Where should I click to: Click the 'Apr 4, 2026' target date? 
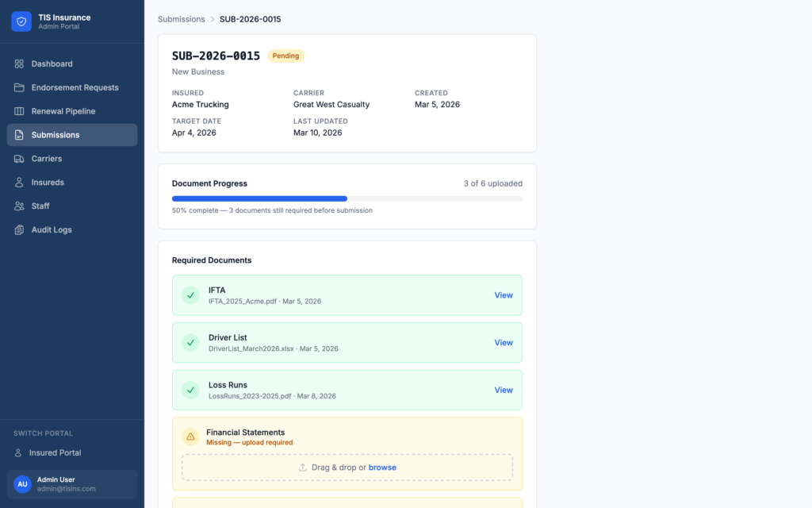(194, 133)
